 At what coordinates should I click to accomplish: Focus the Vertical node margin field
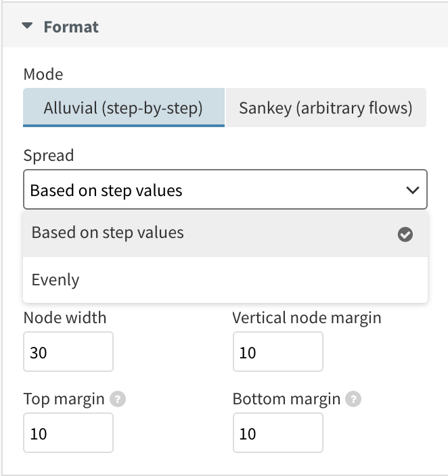[277, 352]
